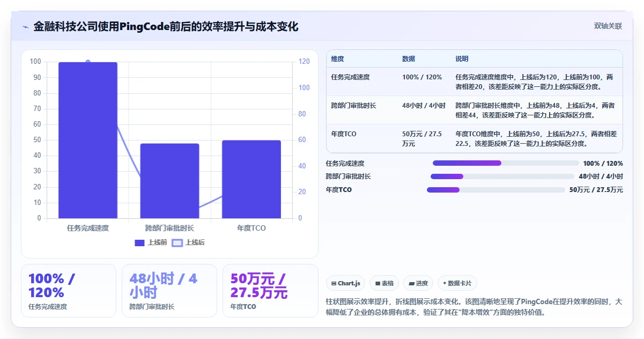
Task: Click the icon inside Chart.js chip
Action: [x=334, y=283]
